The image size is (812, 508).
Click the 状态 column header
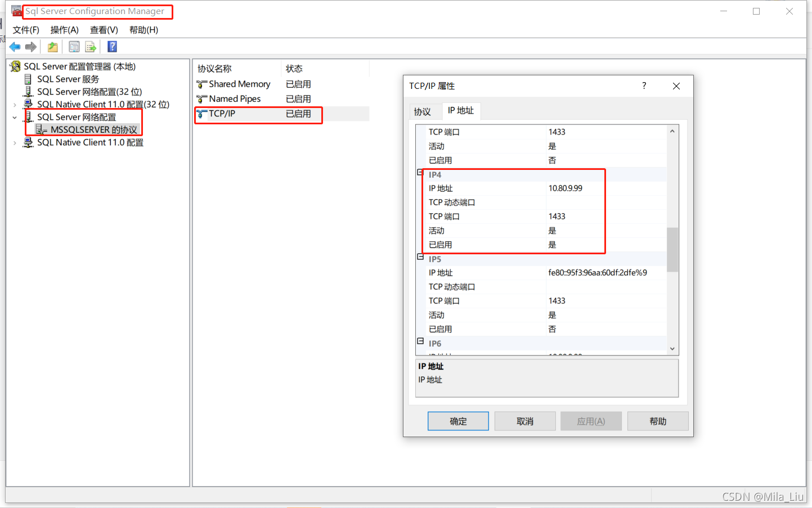click(325, 69)
